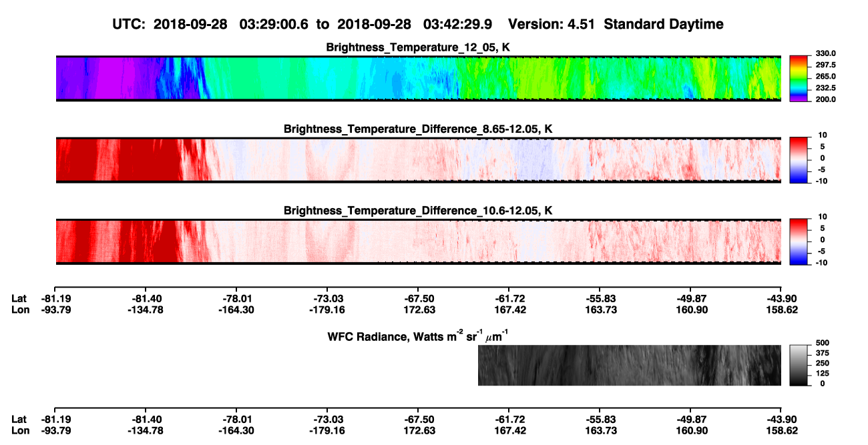Screen dimensions: 868x445
Task: Click latitude -43.90 on the upper axis
Action: pos(781,299)
